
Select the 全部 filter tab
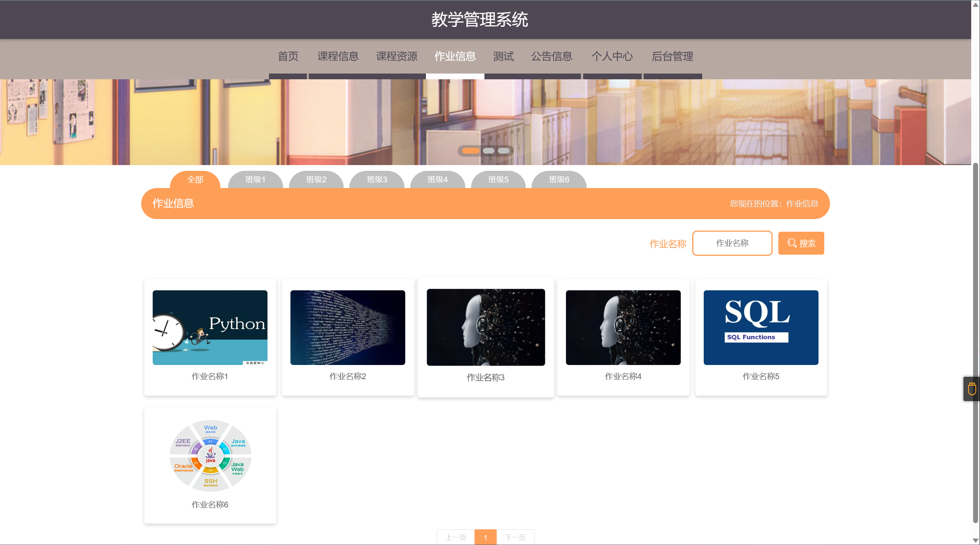(195, 180)
